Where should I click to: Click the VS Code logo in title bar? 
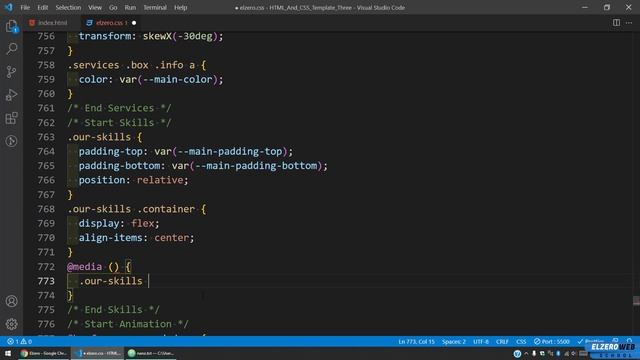[9, 7]
